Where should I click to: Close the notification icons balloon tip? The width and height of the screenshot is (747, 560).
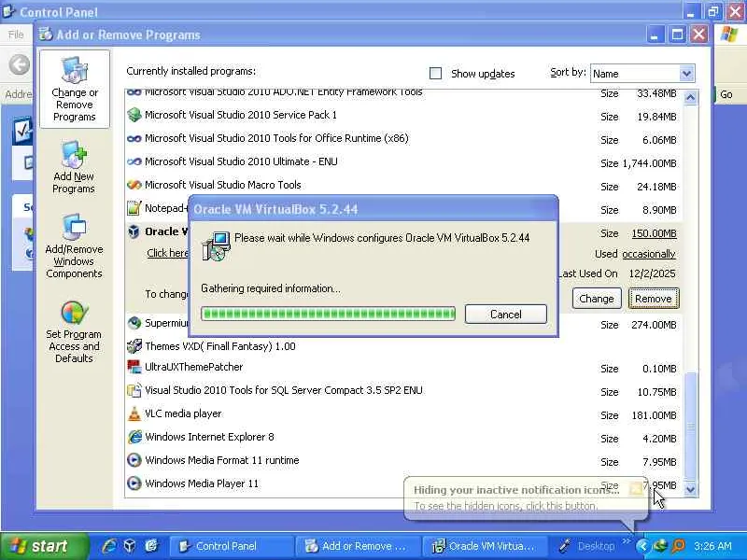[x=636, y=488]
